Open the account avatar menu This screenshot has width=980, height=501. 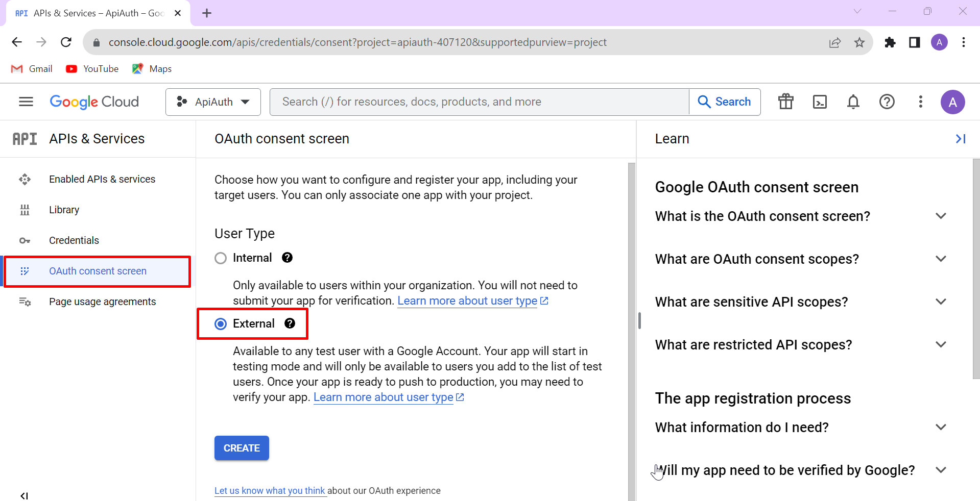click(x=953, y=102)
